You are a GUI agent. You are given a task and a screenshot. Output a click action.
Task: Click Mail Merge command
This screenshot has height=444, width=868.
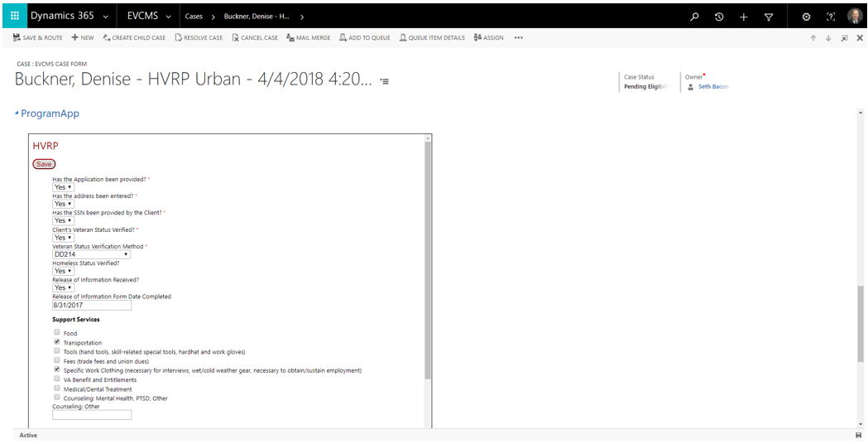click(309, 38)
